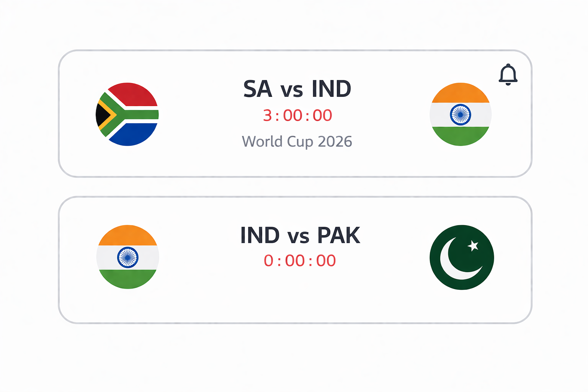Open the Pakistan crescent flag emblem
The image size is (588, 392).
tap(461, 257)
